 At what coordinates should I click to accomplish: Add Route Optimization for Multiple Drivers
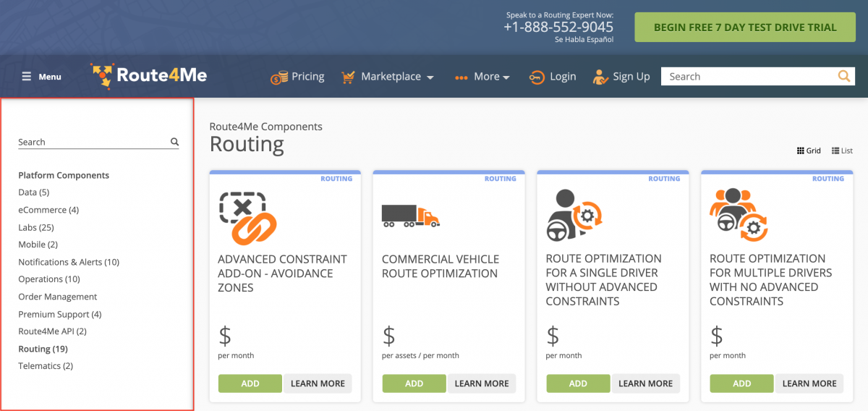[x=742, y=384]
